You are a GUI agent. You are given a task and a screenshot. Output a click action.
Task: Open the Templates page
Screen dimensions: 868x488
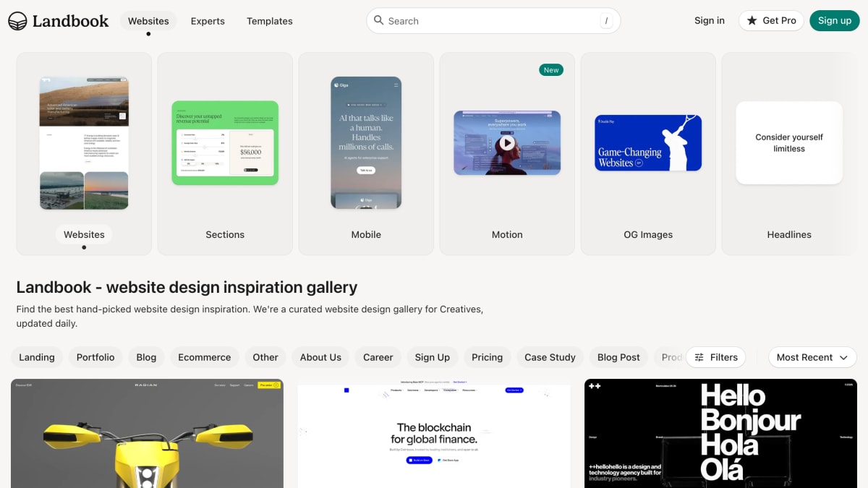269,21
